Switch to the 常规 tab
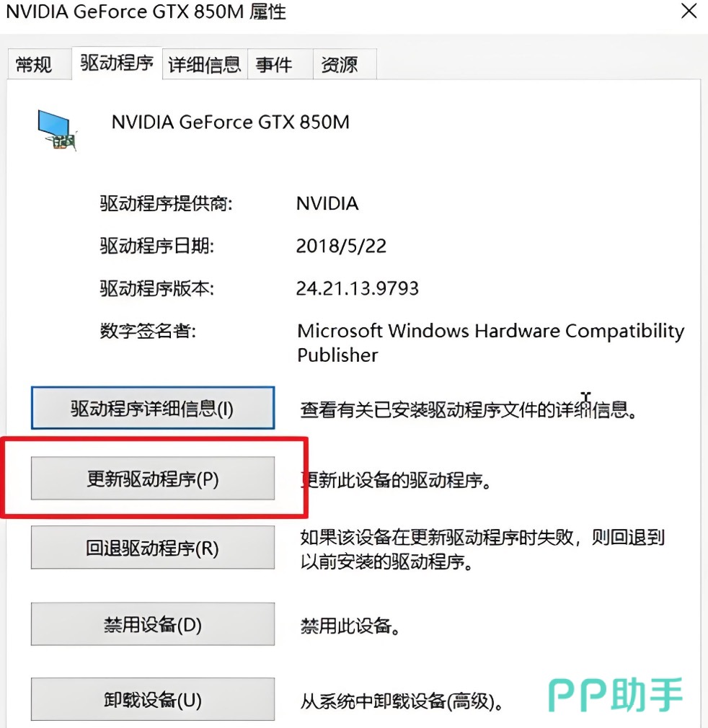Screen dimensions: 708x728 (34, 65)
